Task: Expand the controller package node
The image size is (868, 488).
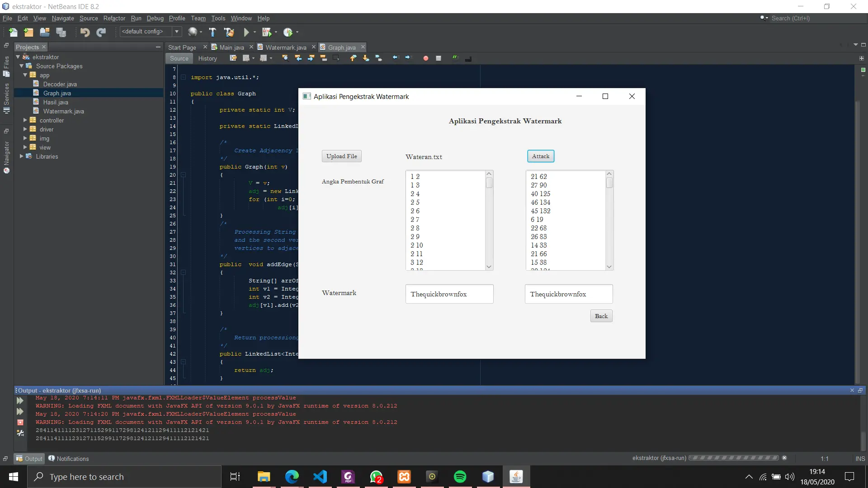Action: (25, 120)
